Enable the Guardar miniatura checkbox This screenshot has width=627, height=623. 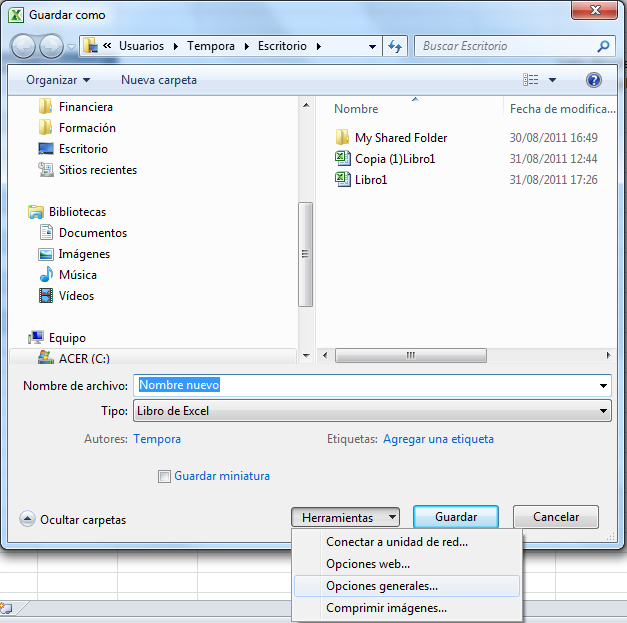point(164,476)
